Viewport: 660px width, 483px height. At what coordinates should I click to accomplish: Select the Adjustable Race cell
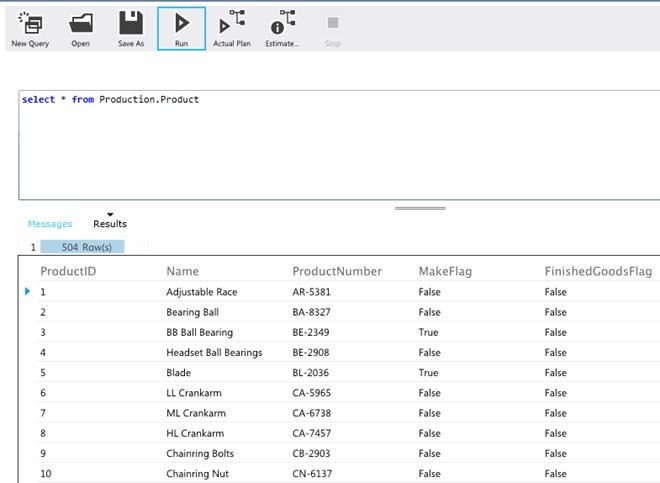pos(202,292)
